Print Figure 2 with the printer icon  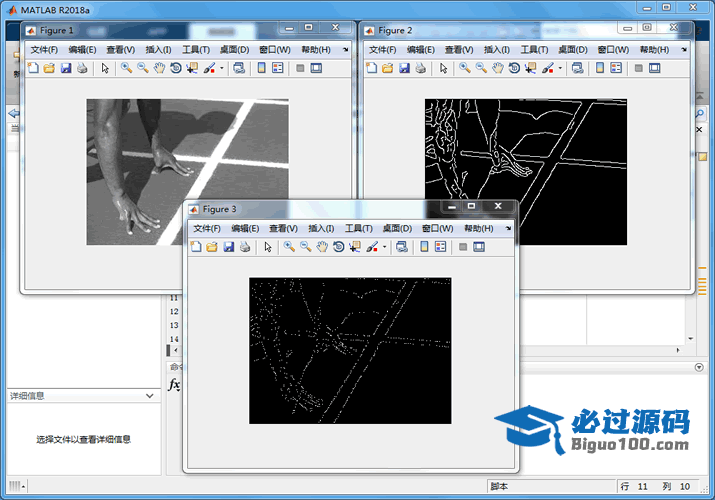tap(420, 68)
